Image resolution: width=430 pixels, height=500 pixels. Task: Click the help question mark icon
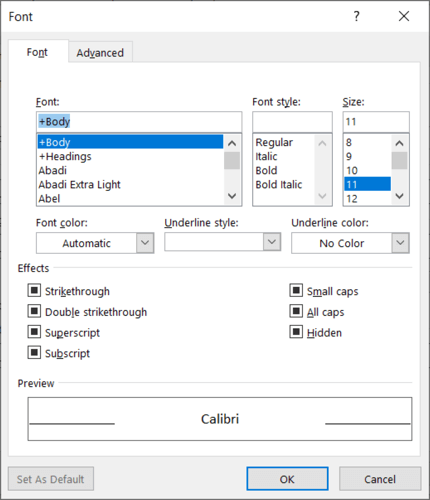[356, 16]
